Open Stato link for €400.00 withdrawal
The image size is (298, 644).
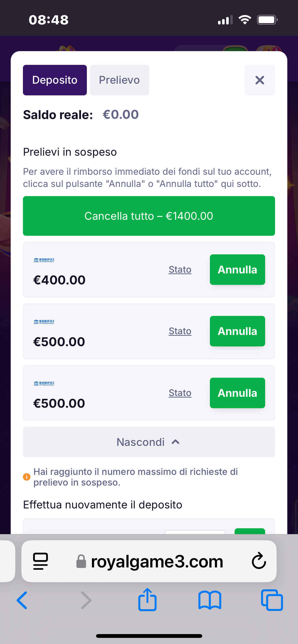[180, 270]
